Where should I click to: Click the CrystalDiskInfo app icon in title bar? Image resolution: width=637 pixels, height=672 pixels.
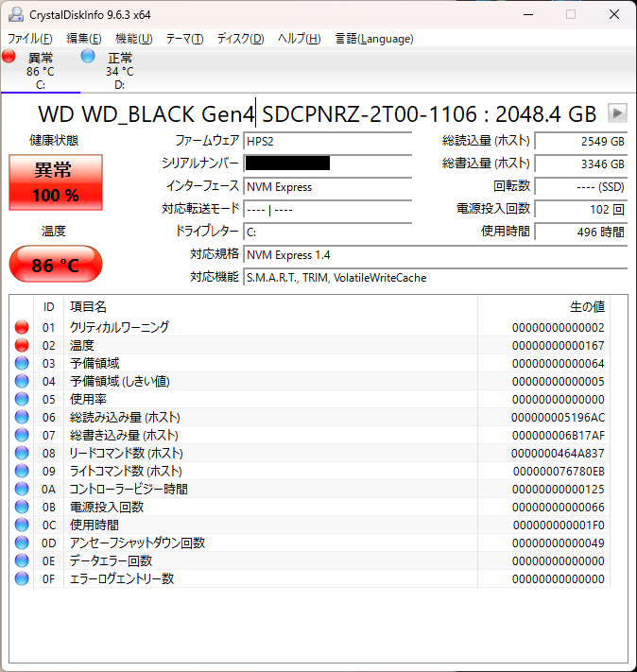(x=16, y=14)
